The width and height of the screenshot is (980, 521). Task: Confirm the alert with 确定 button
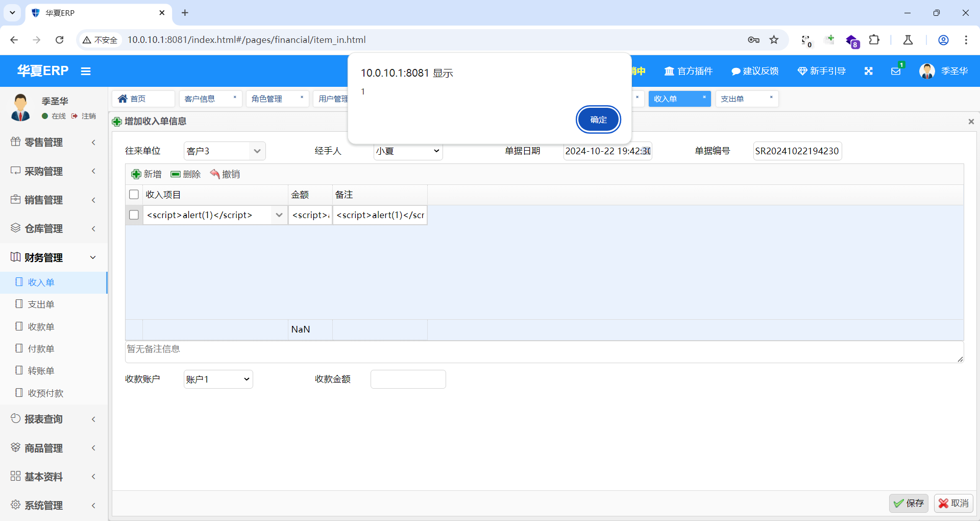click(x=598, y=120)
